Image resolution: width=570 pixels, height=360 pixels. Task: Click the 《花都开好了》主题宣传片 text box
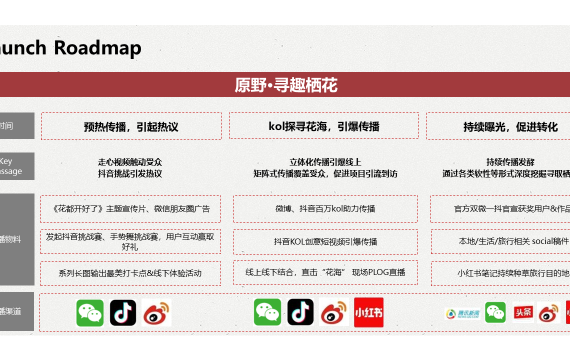click(x=131, y=209)
